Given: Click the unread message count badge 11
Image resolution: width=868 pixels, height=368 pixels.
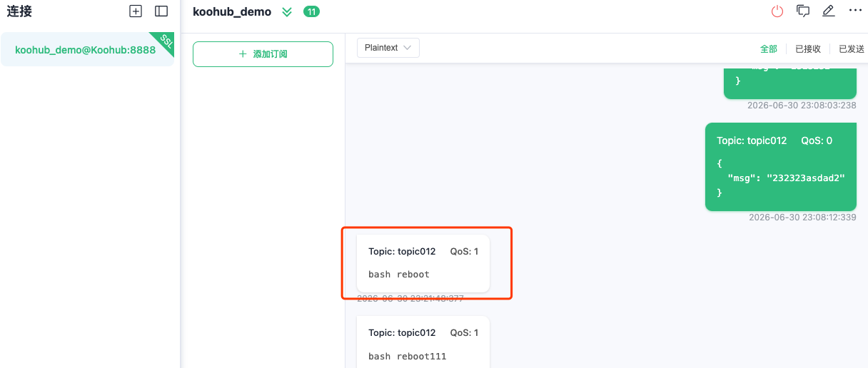Looking at the screenshot, I should (x=311, y=11).
